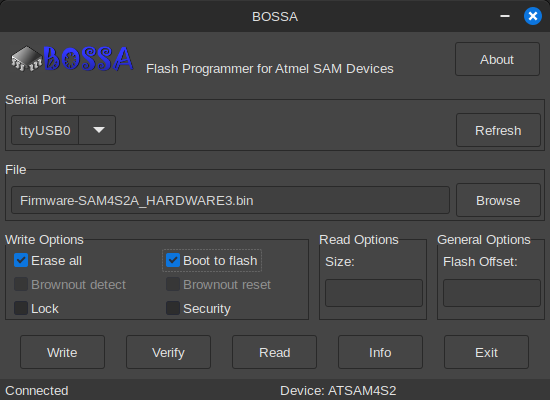
Task: Select the ttyUSB0 serial port field
Action: [45, 130]
